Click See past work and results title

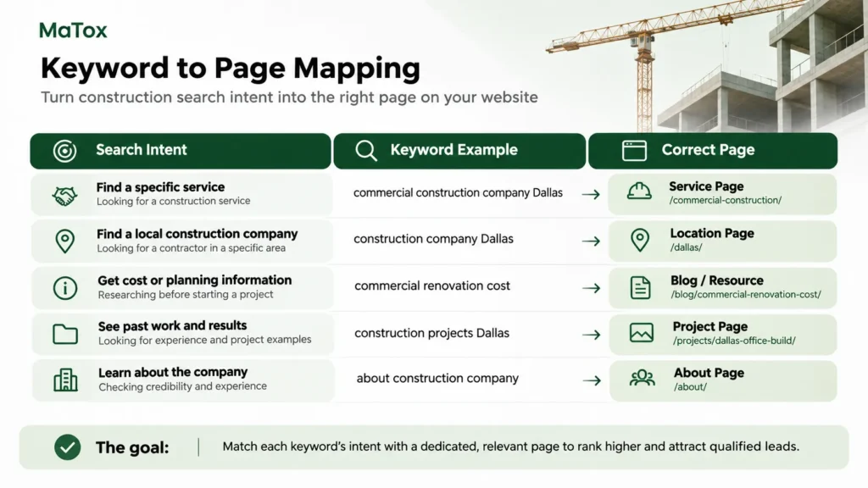[x=172, y=326]
